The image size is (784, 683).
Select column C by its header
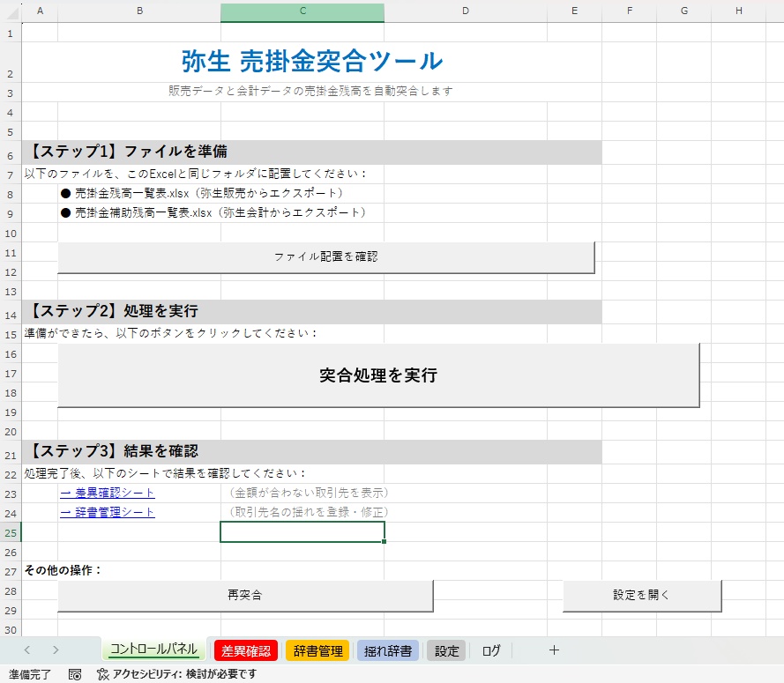(302, 11)
